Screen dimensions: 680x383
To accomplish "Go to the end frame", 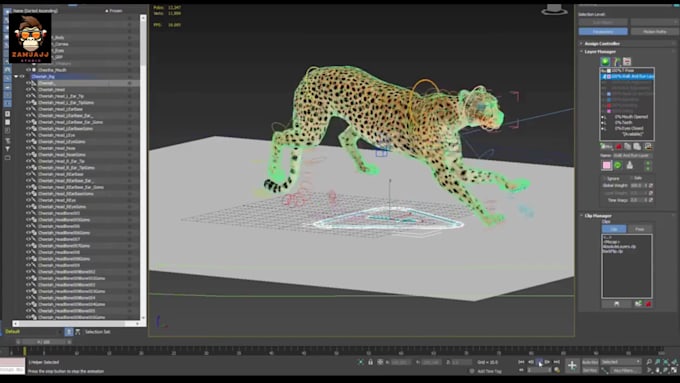I will (x=557, y=362).
